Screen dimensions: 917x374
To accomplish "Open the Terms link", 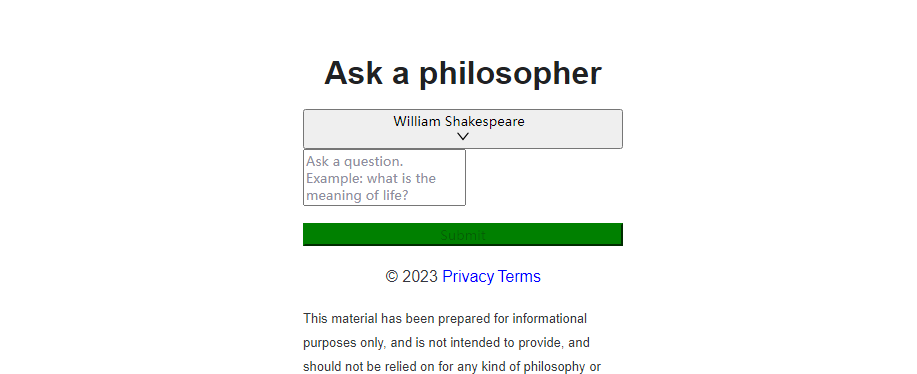I will pos(519,276).
